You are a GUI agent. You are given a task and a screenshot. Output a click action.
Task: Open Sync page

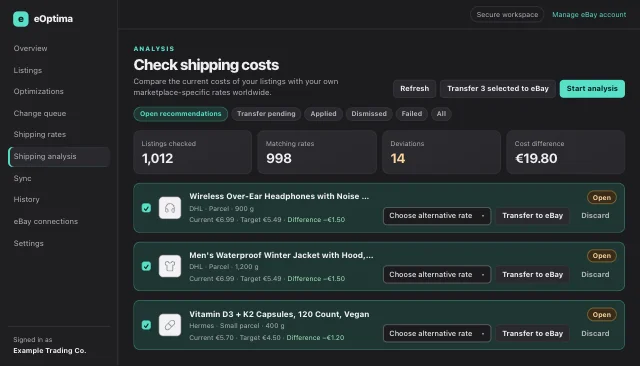coord(22,178)
